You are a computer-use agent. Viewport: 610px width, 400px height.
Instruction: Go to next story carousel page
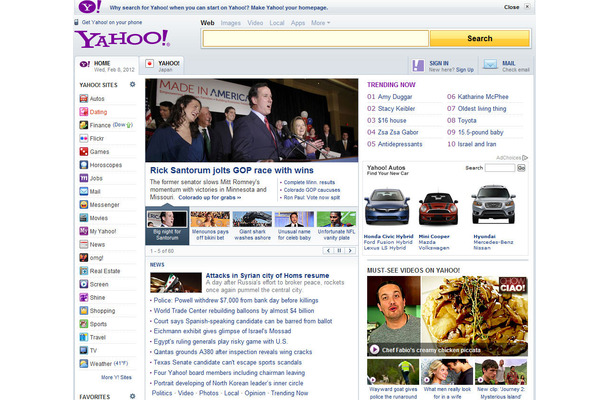coord(350,251)
